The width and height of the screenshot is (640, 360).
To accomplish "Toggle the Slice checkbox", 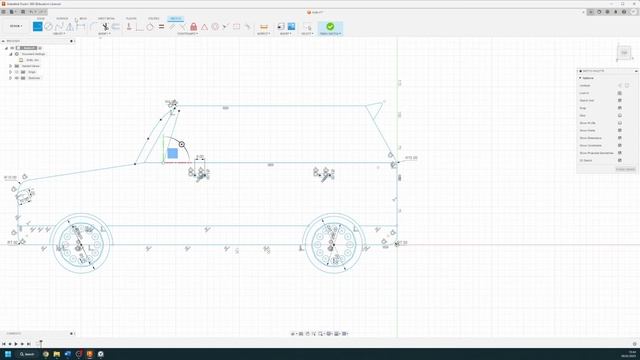I will [x=620, y=116].
